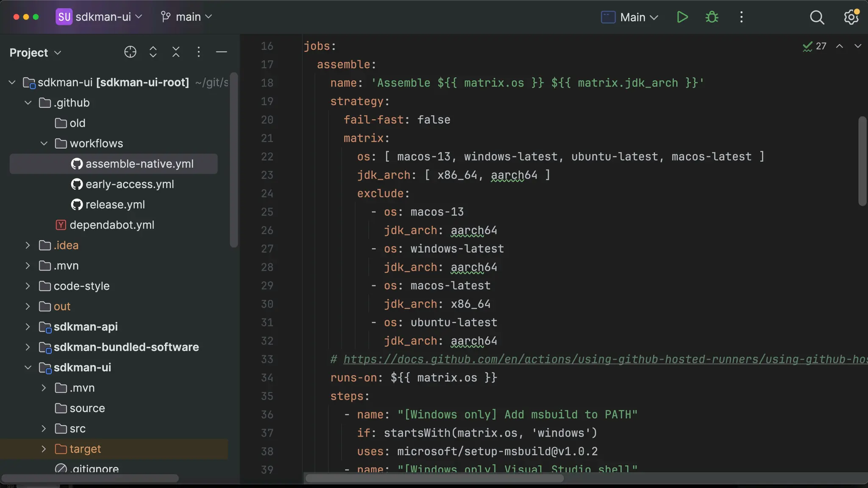
Task: Open Project panel options kebab menu
Action: click(198, 52)
